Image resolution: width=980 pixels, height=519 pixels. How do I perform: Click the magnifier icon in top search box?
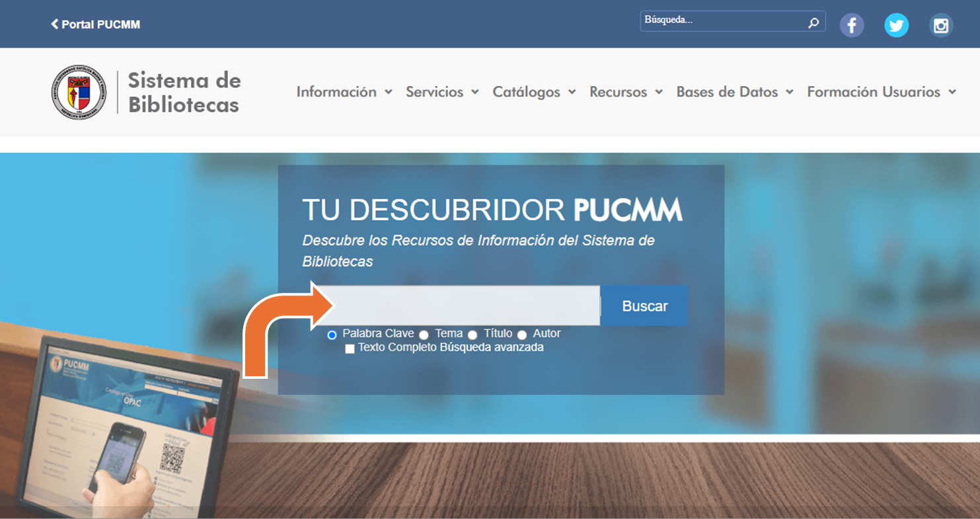click(x=813, y=22)
